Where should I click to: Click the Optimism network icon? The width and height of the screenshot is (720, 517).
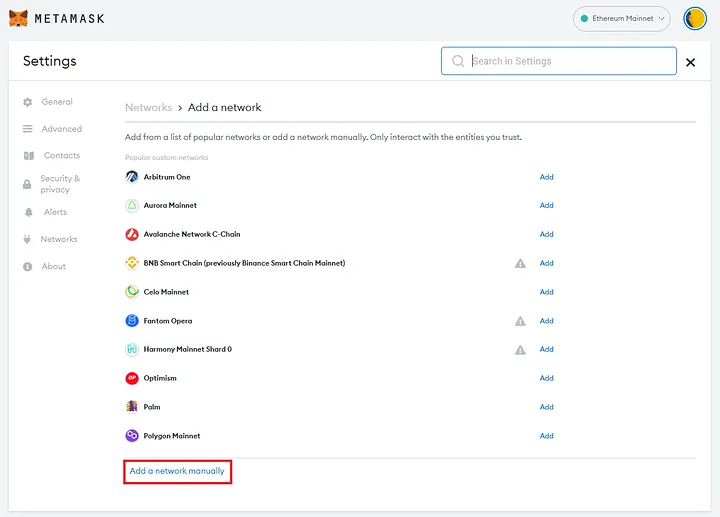click(132, 378)
